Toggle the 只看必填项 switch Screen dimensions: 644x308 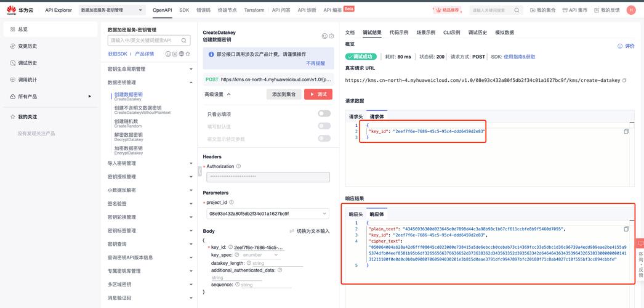(324, 114)
